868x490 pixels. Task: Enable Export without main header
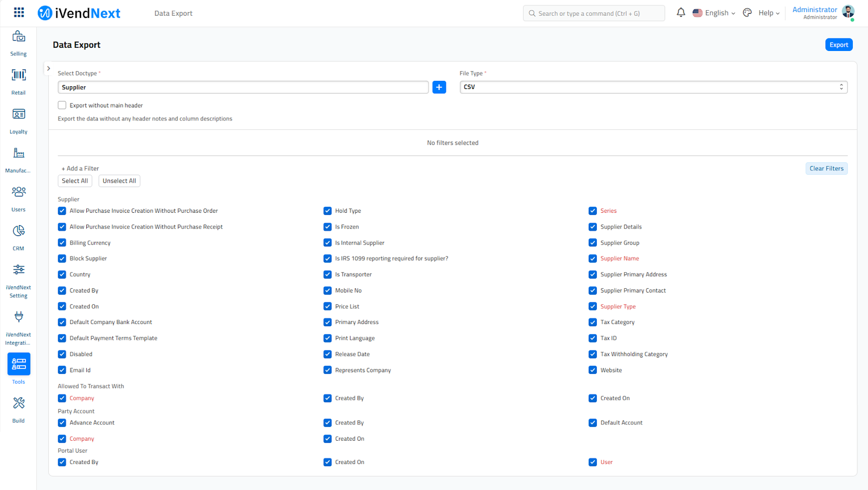(62, 105)
